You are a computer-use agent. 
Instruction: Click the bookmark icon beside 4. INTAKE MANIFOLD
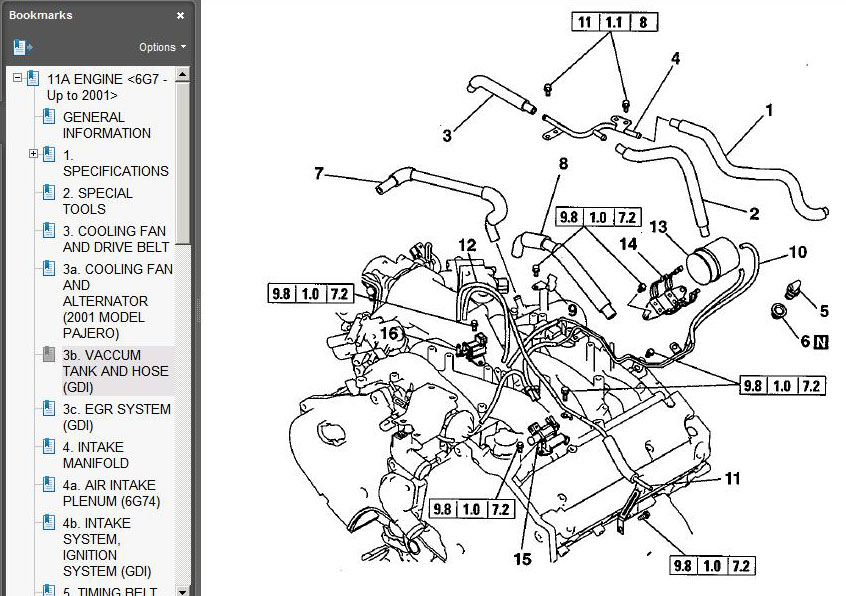tap(48, 447)
